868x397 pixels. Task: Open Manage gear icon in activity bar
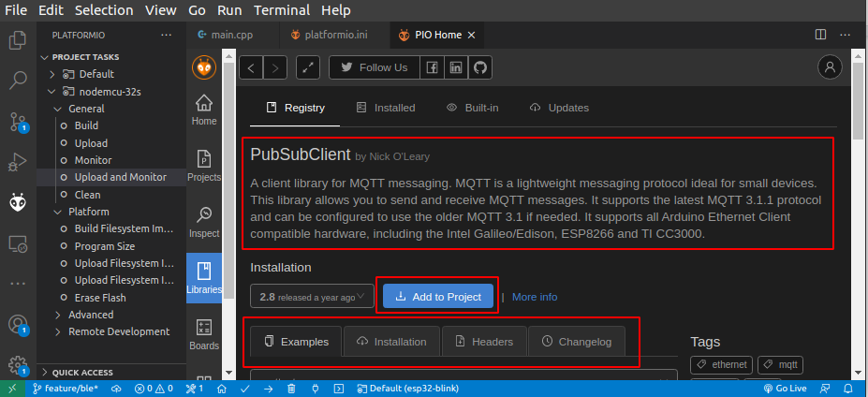(x=18, y=364)
